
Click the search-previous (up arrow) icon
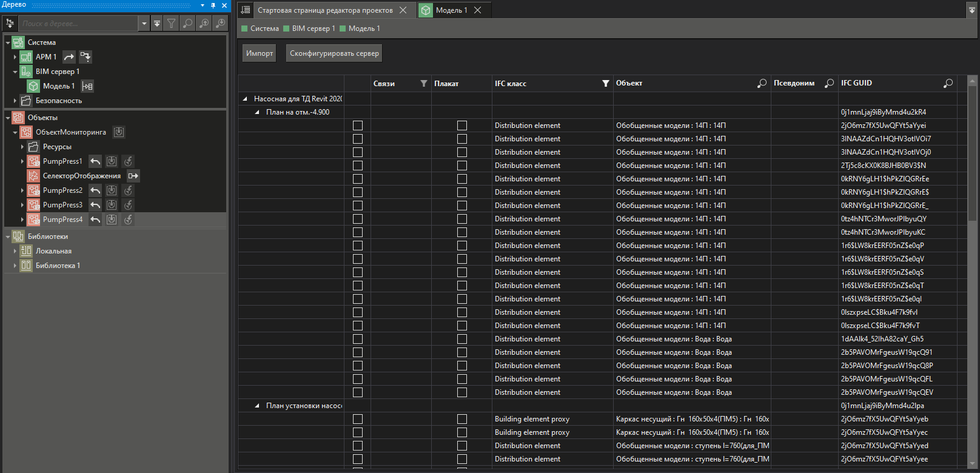[204, 24]
